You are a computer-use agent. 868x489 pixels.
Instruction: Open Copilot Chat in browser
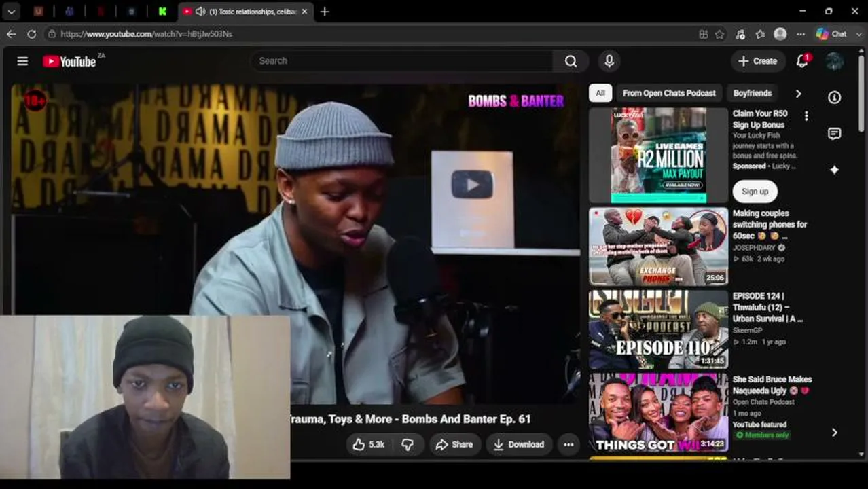point(831,34)
